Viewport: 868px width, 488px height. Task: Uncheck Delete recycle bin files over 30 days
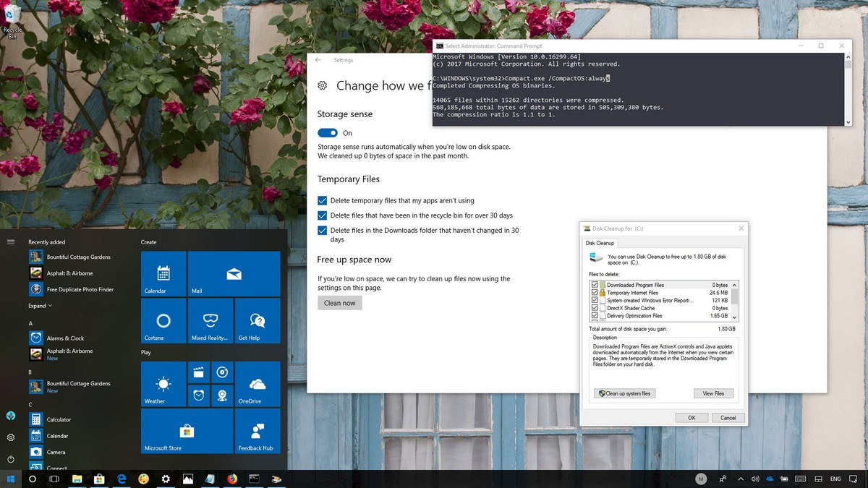pos(323,215)
